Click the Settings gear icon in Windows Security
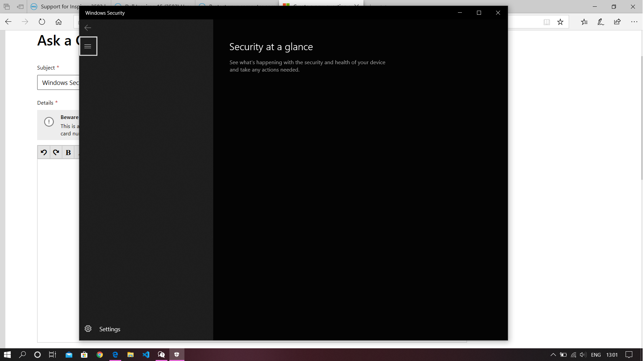The image size is (644, 361). pyautogui.click(x=88, y=329)
